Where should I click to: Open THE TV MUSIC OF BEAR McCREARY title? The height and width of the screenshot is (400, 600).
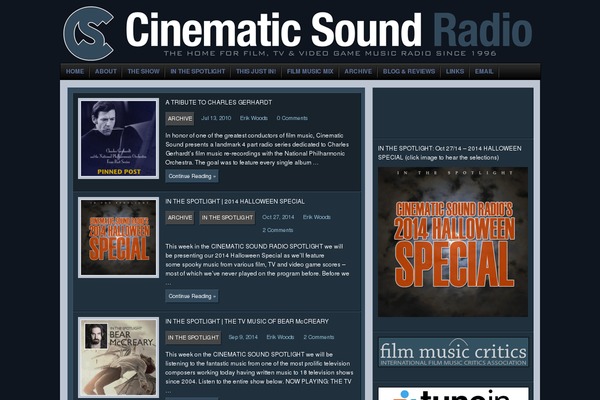[247, 322]
